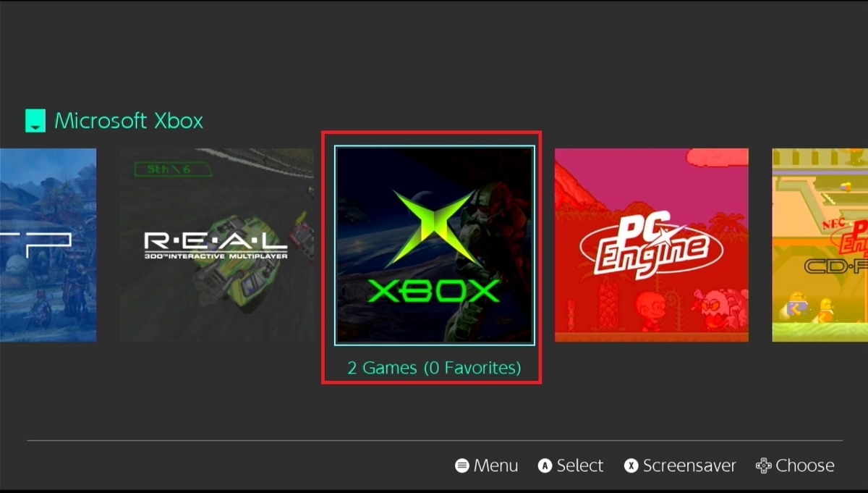The image size is (868, 493).
Task: Click the D-pad icon for Choose
Action: [x=764, y=465]
